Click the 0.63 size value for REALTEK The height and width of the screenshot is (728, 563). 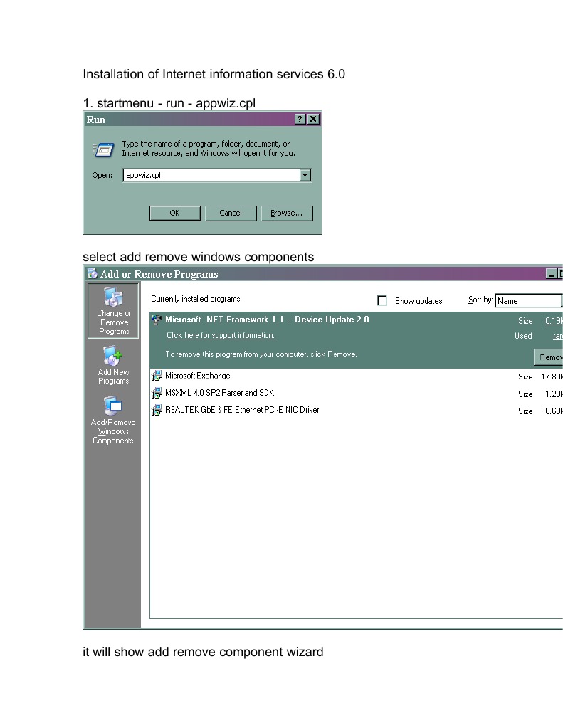point(554,411)
